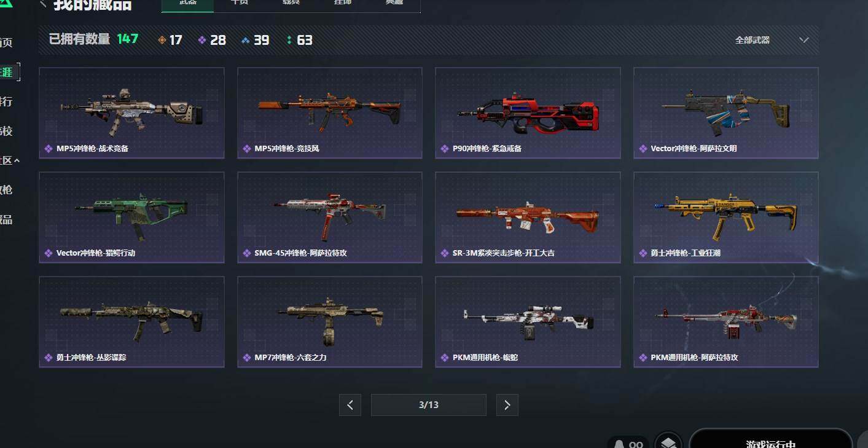Go to the previous page arrow button

(350, 405)
